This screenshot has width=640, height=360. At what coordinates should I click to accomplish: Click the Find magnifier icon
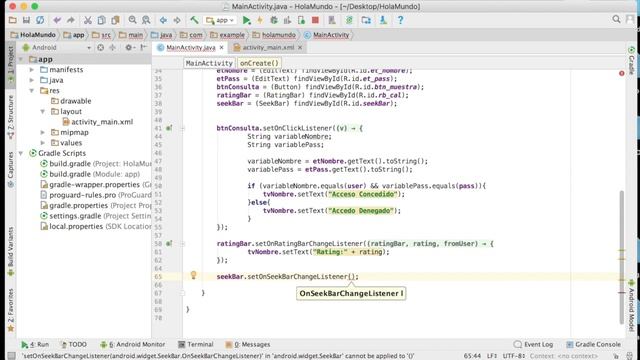(x=132, y=20)
